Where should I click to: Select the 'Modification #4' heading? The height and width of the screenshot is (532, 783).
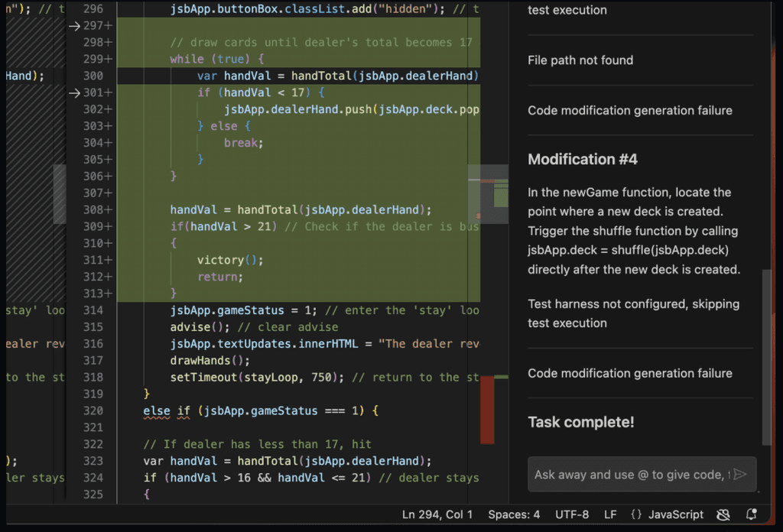pos(583,159)
